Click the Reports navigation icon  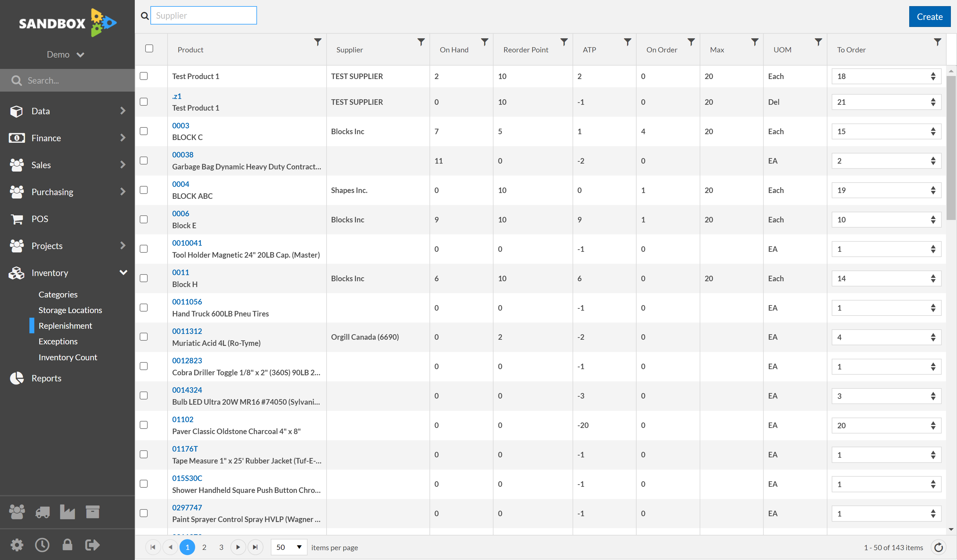(18, 377)
